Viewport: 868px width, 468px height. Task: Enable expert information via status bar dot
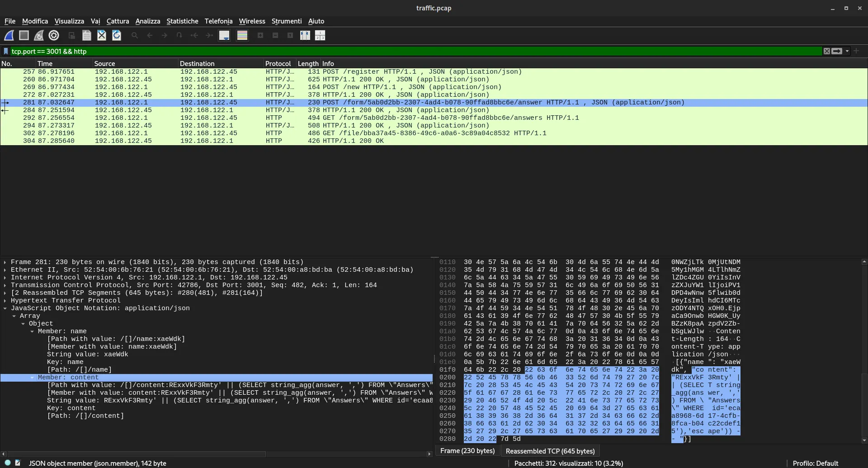coord(7,463)
